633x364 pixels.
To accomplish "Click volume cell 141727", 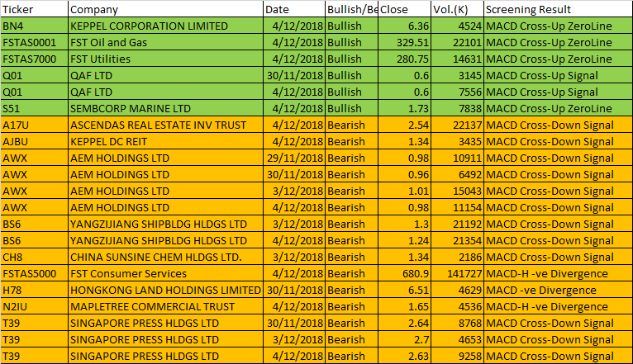I will tap(457, 274).
